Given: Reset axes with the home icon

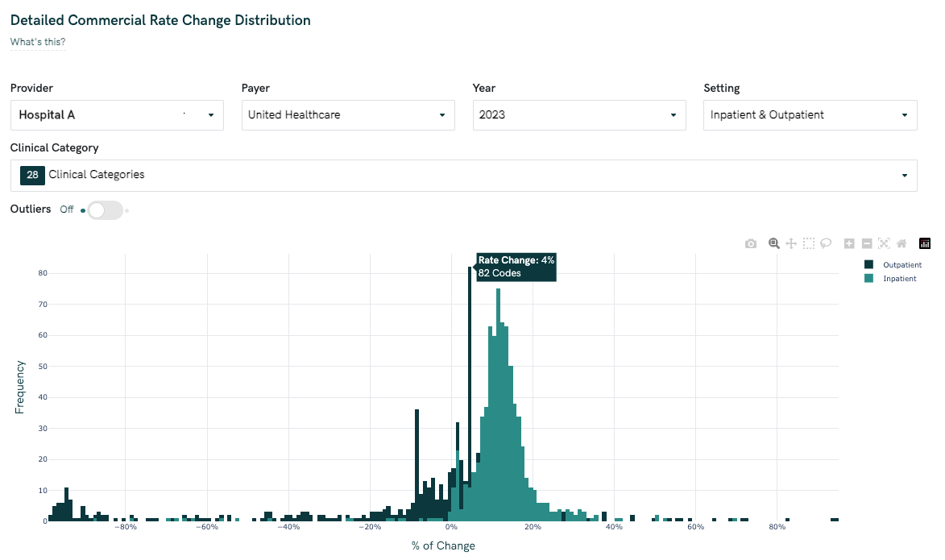Looking at the screenshot, I should (901, 243).
